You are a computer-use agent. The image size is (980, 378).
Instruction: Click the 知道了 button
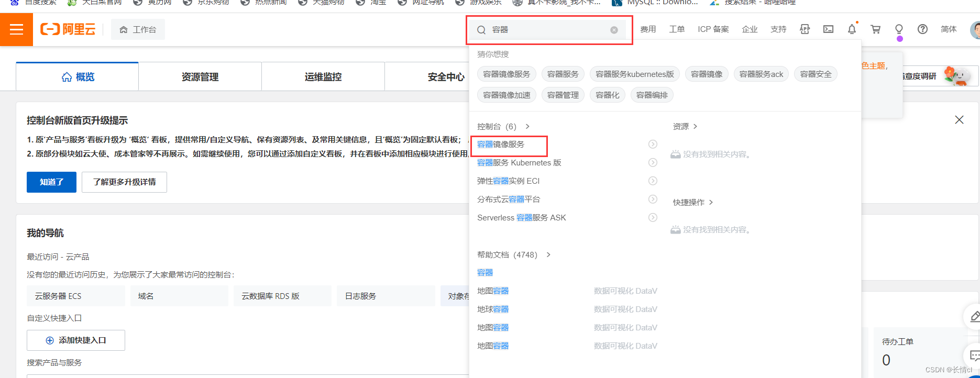51,182
